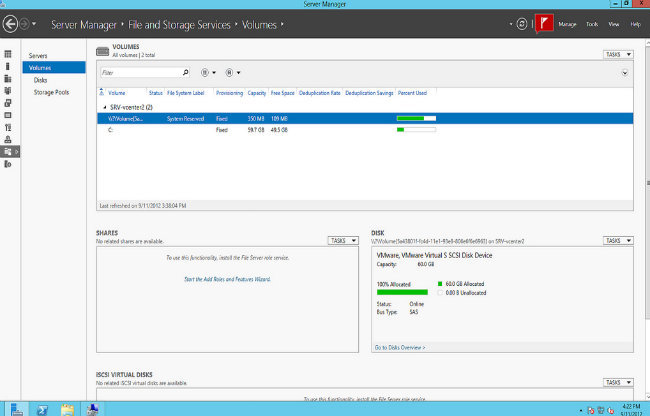Click the filter search magnifier icon
The height and width of the screenshot is (416, 650).
(185, 72)
